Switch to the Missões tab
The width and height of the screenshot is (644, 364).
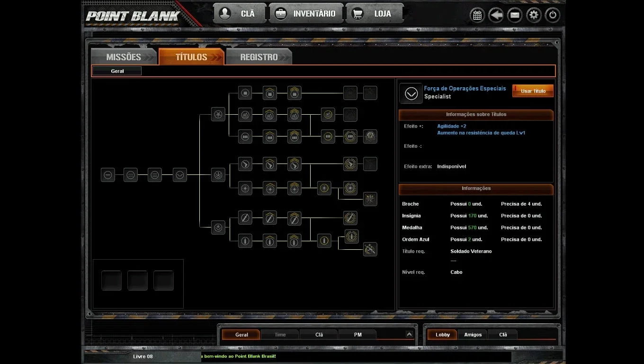point(124,57)
